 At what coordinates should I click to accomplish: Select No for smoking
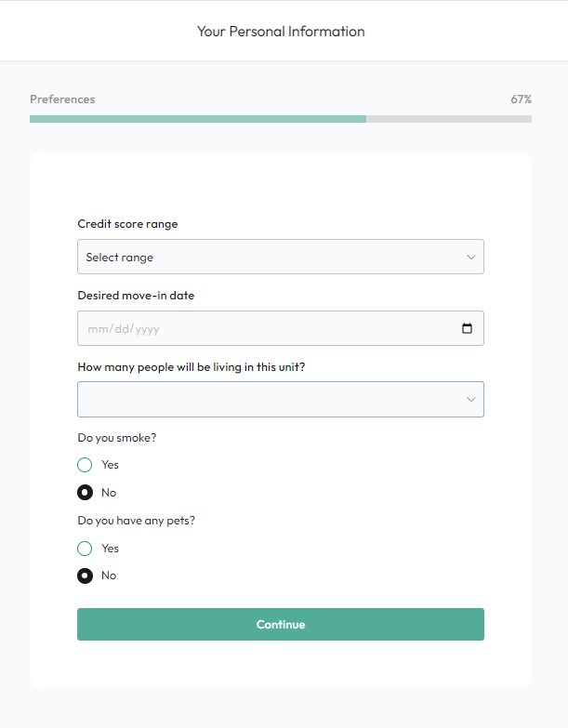(x=85, y=492)
